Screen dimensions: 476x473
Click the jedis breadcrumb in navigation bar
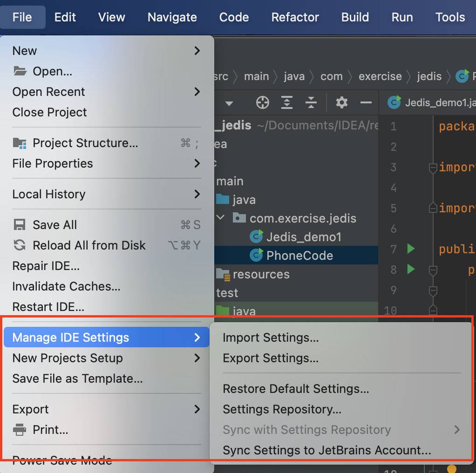(429, 76)
